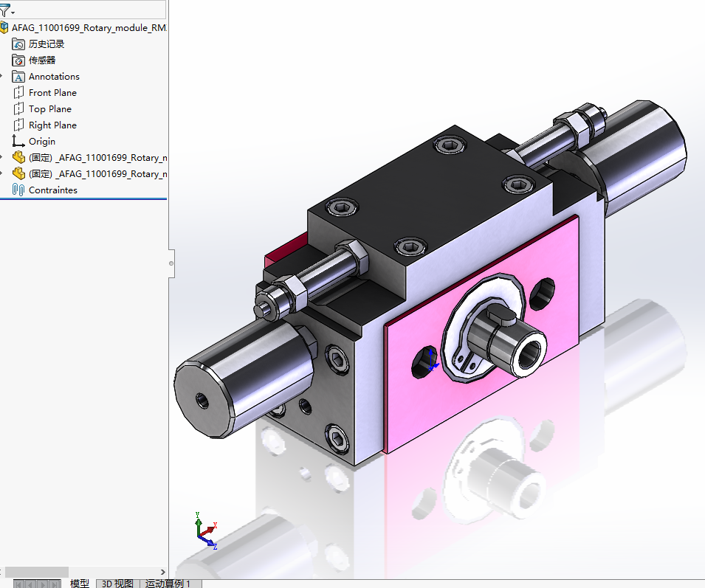Viewport: 705px width, 588px height.
Task: Click the green Y axis of the view triad
Action: click(x=198, y=523)
